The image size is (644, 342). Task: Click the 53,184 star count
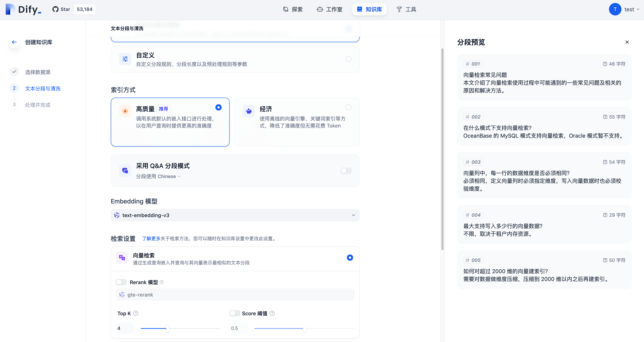85,9
